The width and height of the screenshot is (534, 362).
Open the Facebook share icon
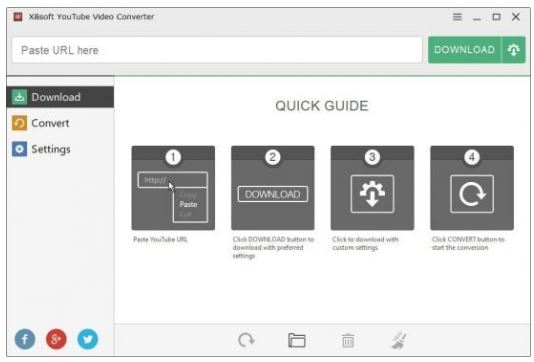[25, 339]
